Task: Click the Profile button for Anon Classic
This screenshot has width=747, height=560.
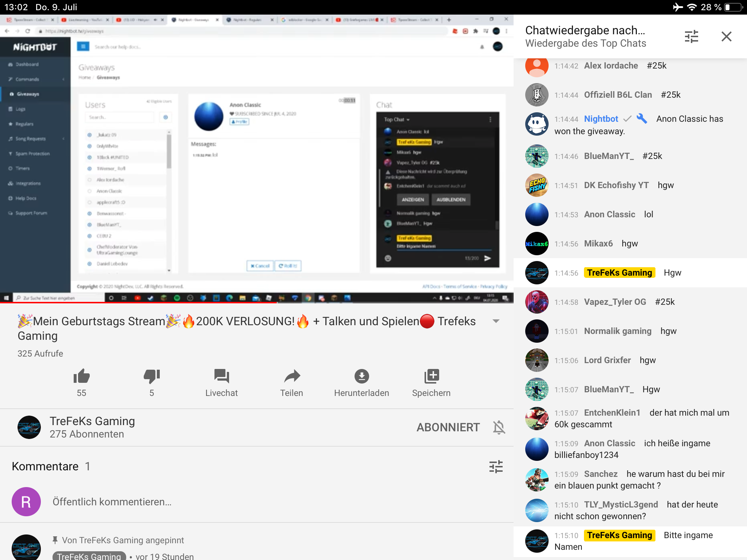Action: point(239,122)
